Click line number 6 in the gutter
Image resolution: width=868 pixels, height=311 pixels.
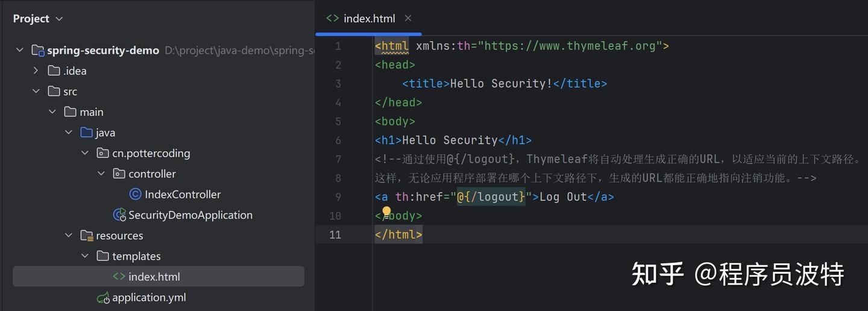[338, 140]
